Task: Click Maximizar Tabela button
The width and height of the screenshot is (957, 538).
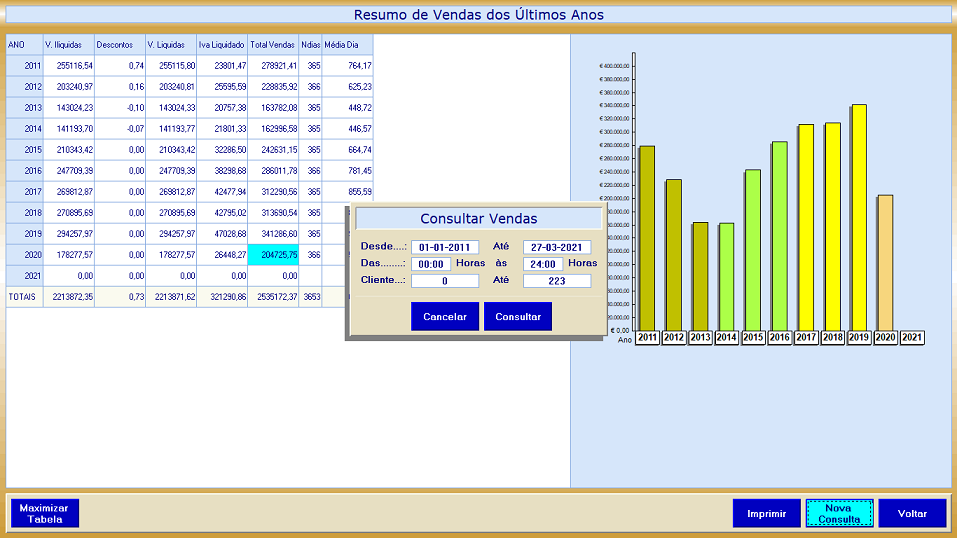Action: 45,513
